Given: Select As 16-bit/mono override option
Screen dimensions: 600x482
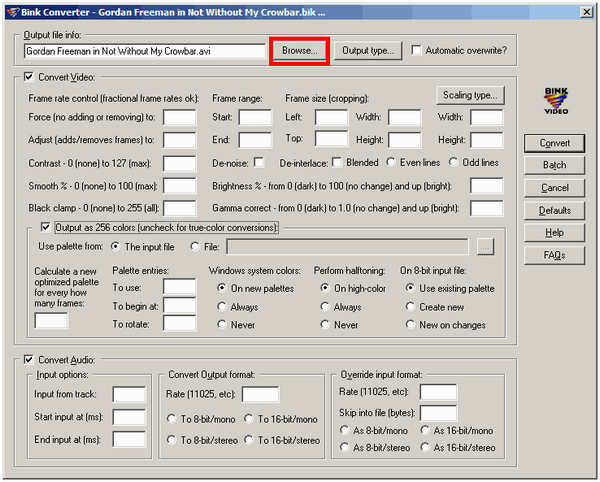Looking at the screenshot, I should coord(424,430).
